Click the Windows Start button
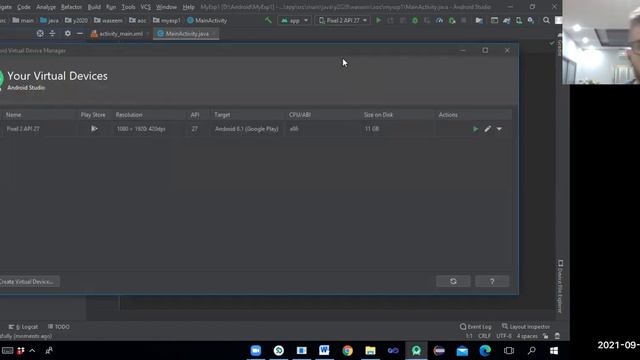Image resolution: width=640 pixels, height=360 pixels. pos(554,351)
